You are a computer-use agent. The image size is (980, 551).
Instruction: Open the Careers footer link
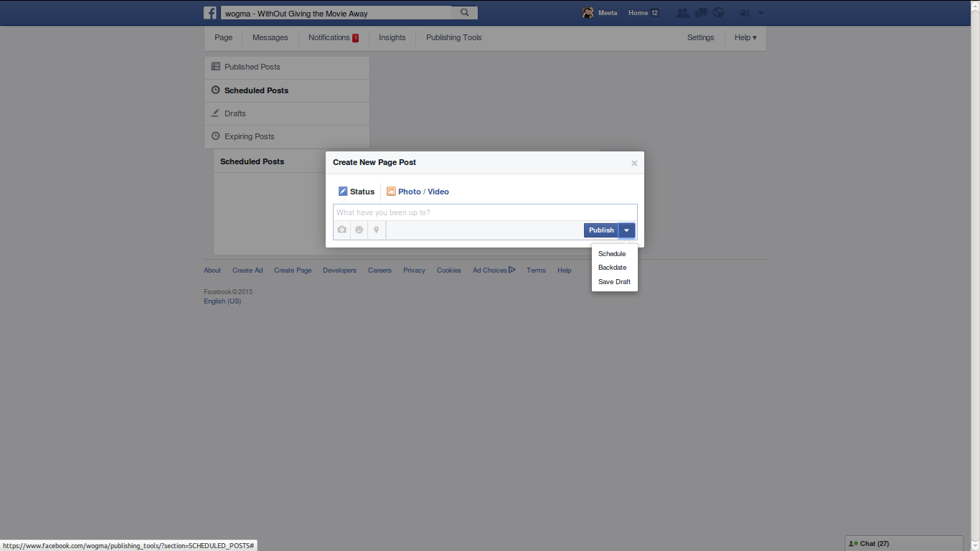point(380,270)
